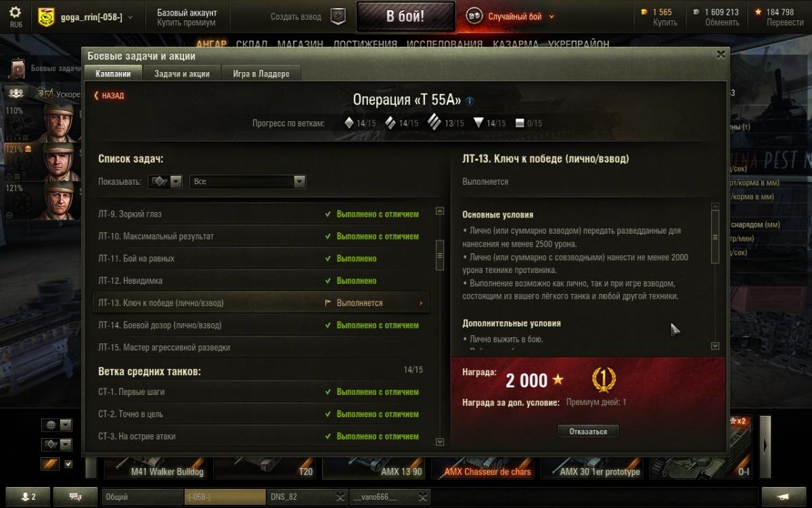This screenshot has width=812, height=508.
Task: Click the Отказаться button
Action: [588, 431]
